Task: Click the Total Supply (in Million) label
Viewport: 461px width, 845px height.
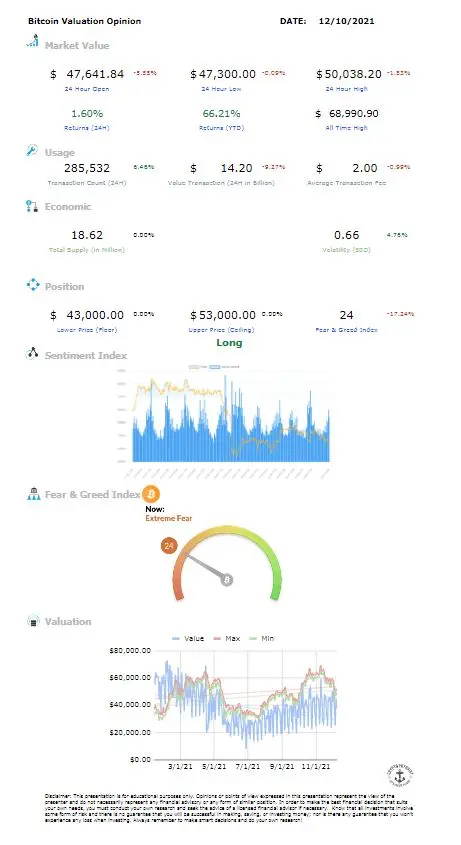Action: 87,250
